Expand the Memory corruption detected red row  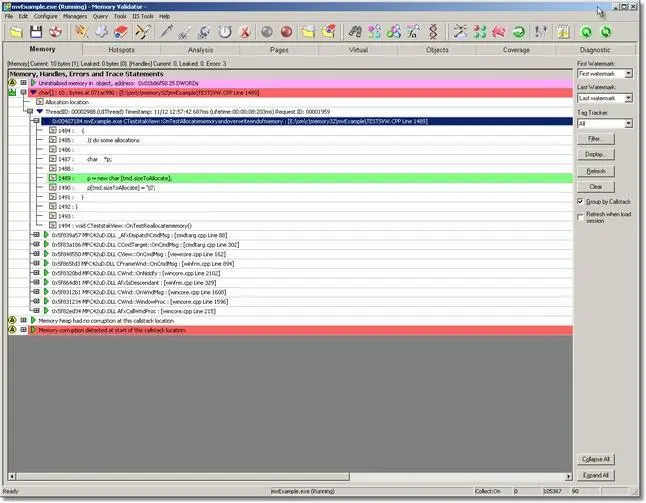[23, 330]
